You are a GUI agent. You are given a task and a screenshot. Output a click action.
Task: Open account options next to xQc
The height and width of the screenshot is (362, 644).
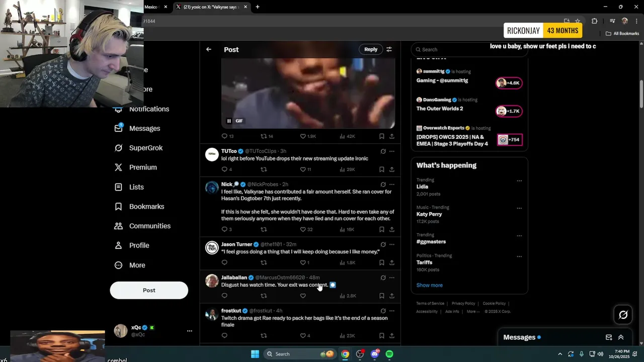point(190,331)
